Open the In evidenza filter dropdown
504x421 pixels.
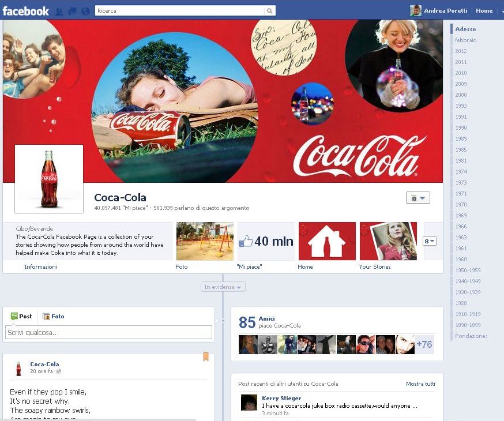223,287
